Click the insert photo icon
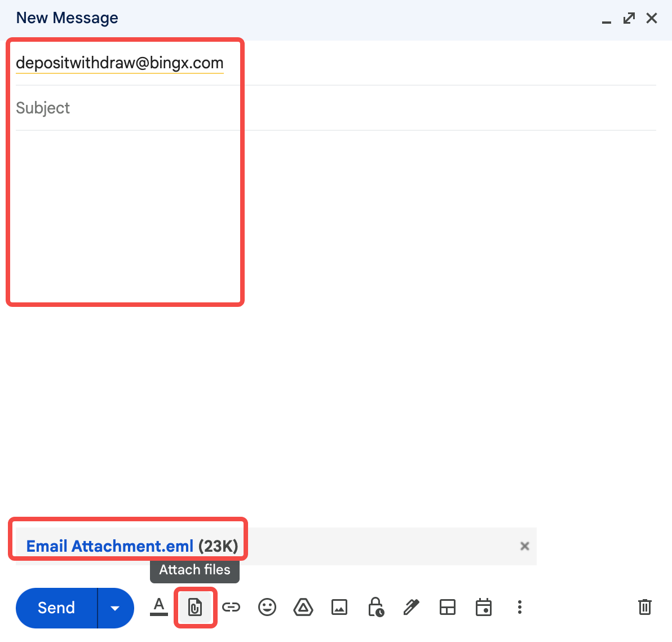 [339, 608]
